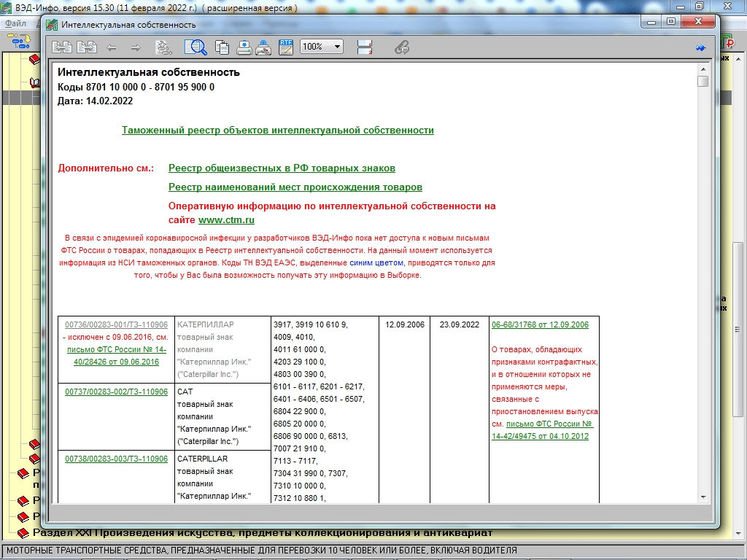Click the status bar text МОТОРНЫЕ ТРАНСПОРТНЫЕ СРЕДСТВА

pos(262,551)
